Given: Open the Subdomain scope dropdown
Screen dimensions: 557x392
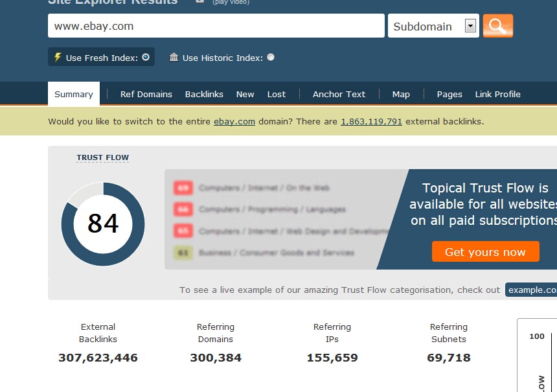Looking at the screenshot, I should click(433, 26).
